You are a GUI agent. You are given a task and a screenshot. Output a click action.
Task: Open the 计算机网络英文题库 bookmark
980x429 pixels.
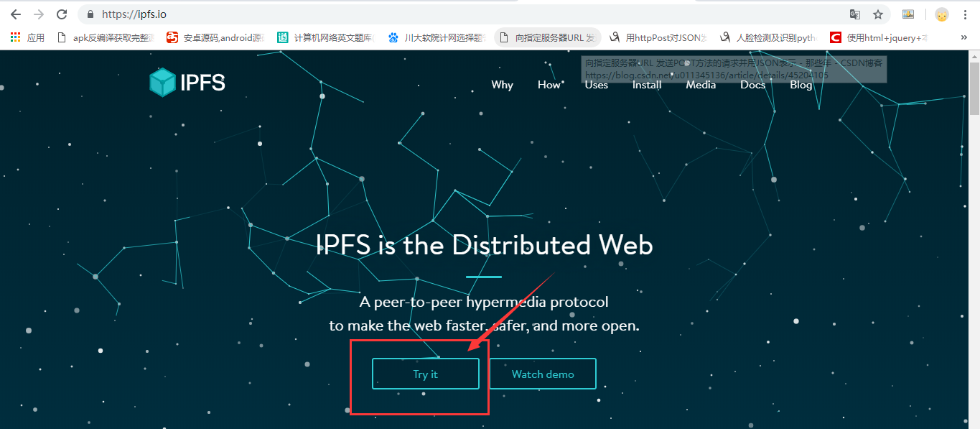coord(326,37)
